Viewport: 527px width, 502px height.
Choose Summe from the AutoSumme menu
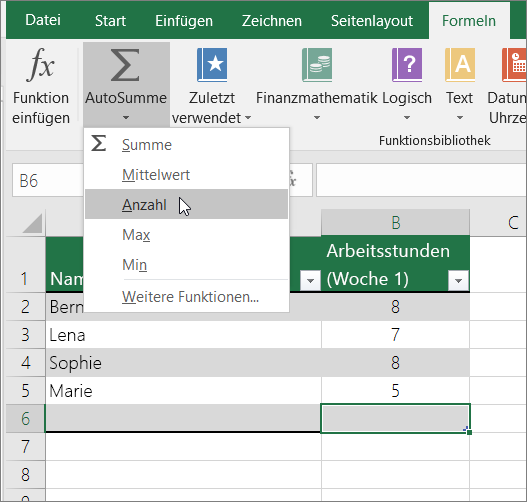pos(186,144)
